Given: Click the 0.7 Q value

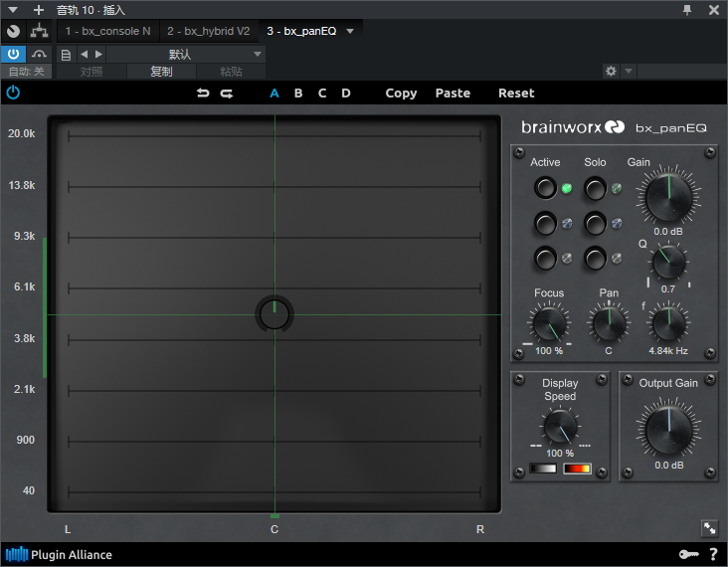Looking at the screenshot, I should pos(668,288).
